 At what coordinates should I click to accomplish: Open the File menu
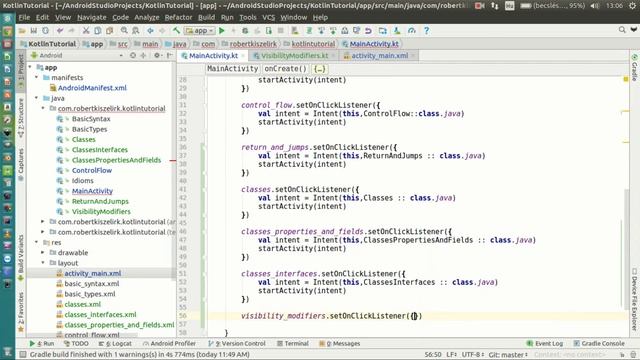[x=24, y=18]
